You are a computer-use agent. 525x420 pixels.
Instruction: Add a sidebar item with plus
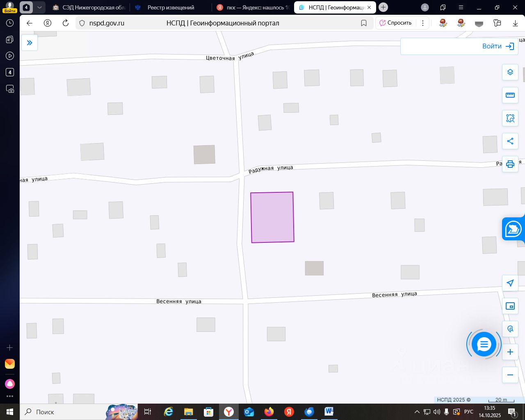point(10,347)
